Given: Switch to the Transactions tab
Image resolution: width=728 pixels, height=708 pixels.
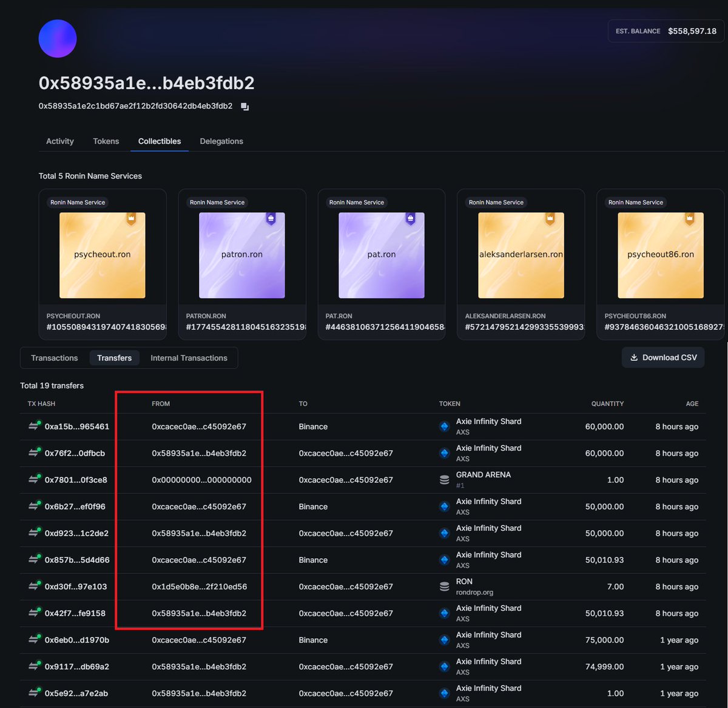Looking at the screenshot, I should [55, 358].
